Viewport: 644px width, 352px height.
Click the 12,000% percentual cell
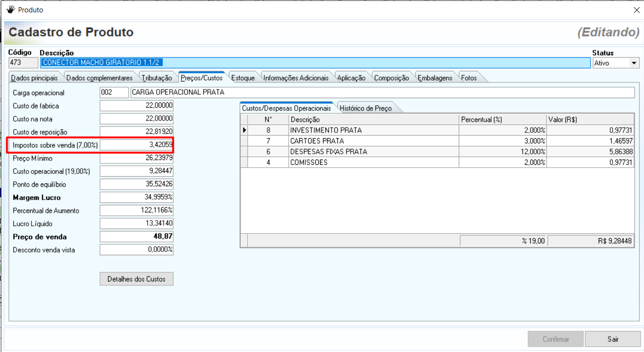pyautogui.click(x=503, y=151)
